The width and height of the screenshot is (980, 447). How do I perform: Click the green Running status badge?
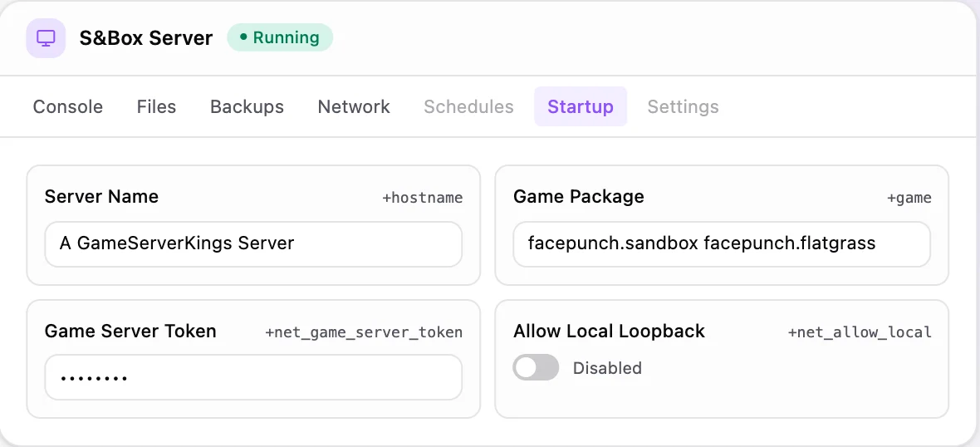coord(280,37)
